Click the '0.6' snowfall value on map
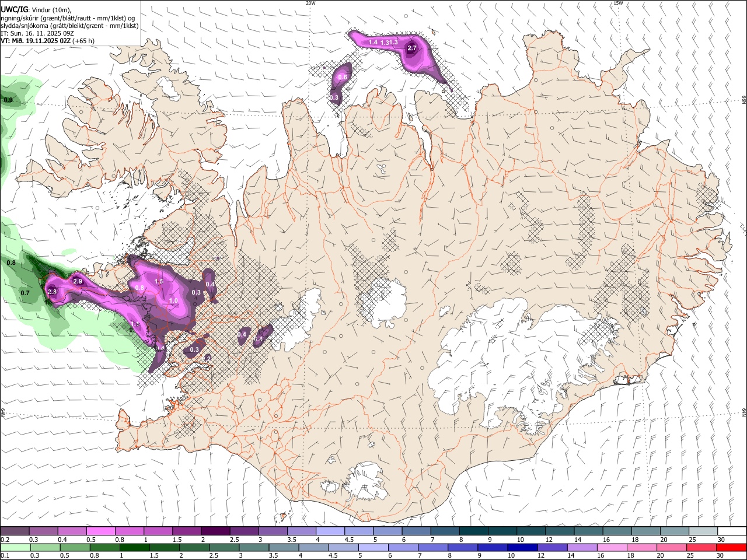 [x=343, y=78]
